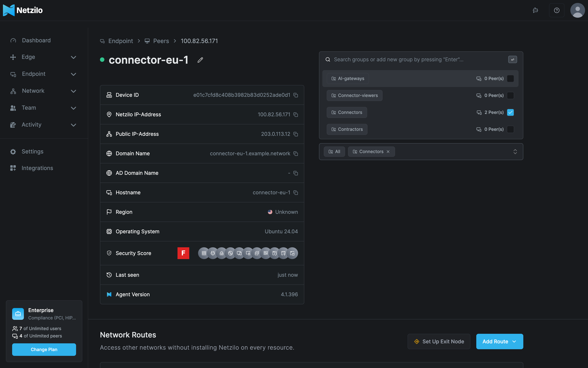Select the AI-gateways group label
588x368 pixels.
click(348, 79)
